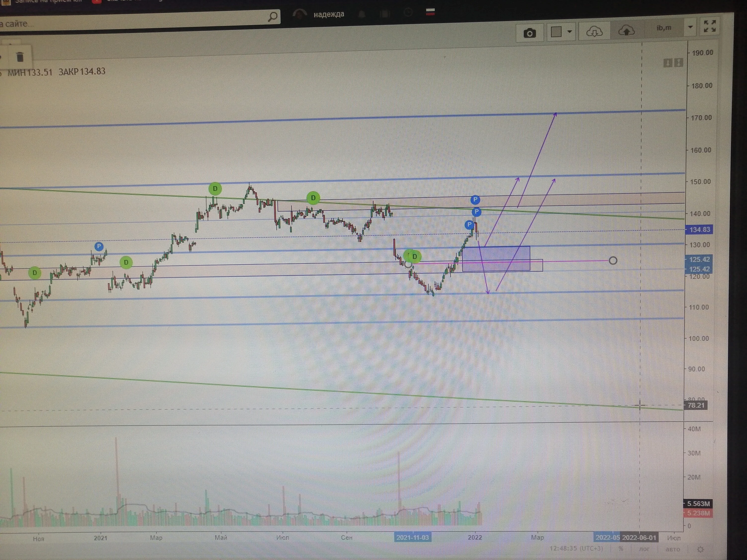
Task: Click the D marker after 2021 start
Action: pyautogui.click(x=126, y=262)
